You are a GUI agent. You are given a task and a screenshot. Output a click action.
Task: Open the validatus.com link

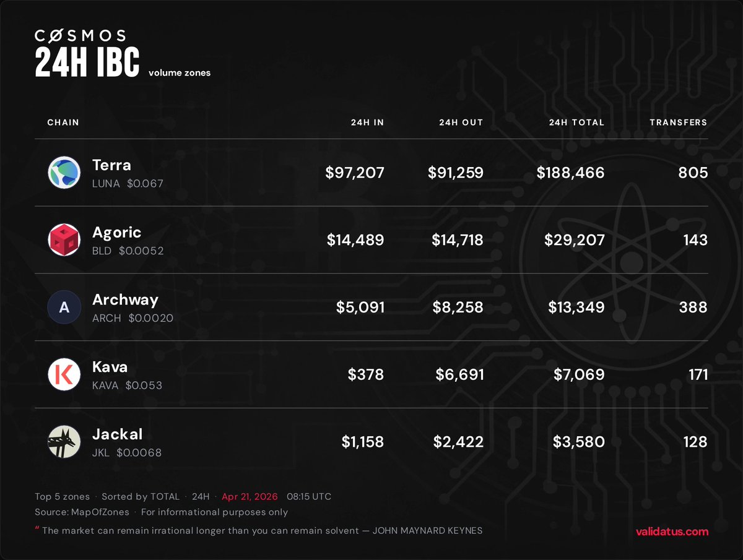click(x=672, y=531)
